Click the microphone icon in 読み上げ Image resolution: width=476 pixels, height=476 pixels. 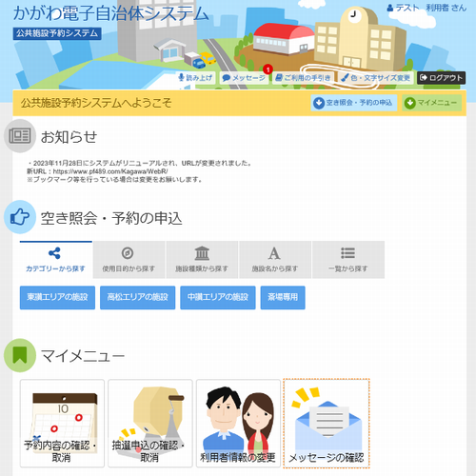tap(181, 77)
